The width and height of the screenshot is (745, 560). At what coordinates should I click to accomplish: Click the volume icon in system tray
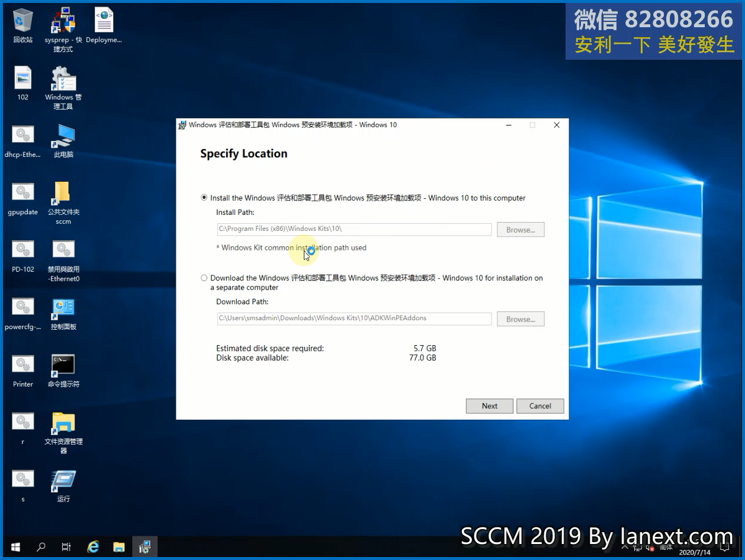650,549
